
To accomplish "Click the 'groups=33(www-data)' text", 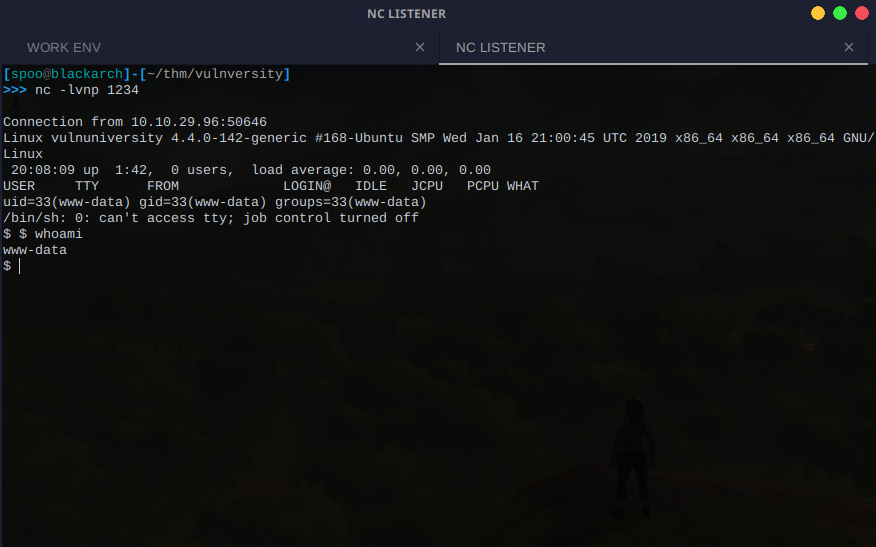I will point(350,202).
